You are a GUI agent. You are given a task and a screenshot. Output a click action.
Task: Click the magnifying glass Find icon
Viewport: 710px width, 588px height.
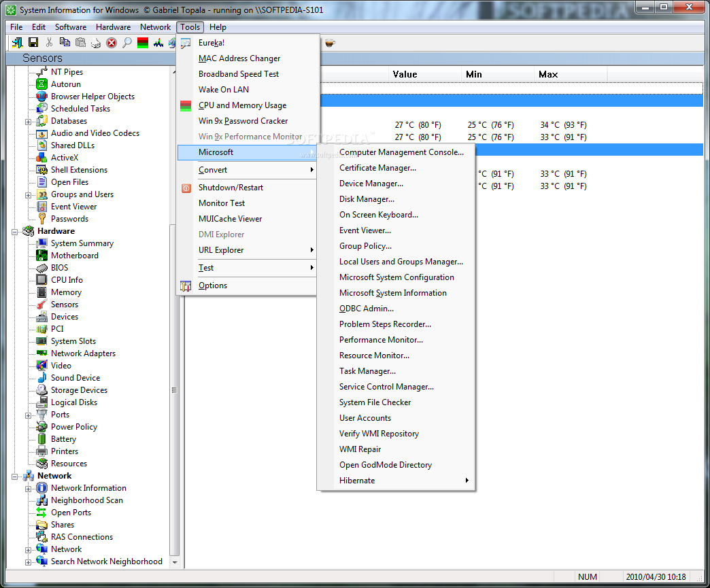(x=127, y=43)
